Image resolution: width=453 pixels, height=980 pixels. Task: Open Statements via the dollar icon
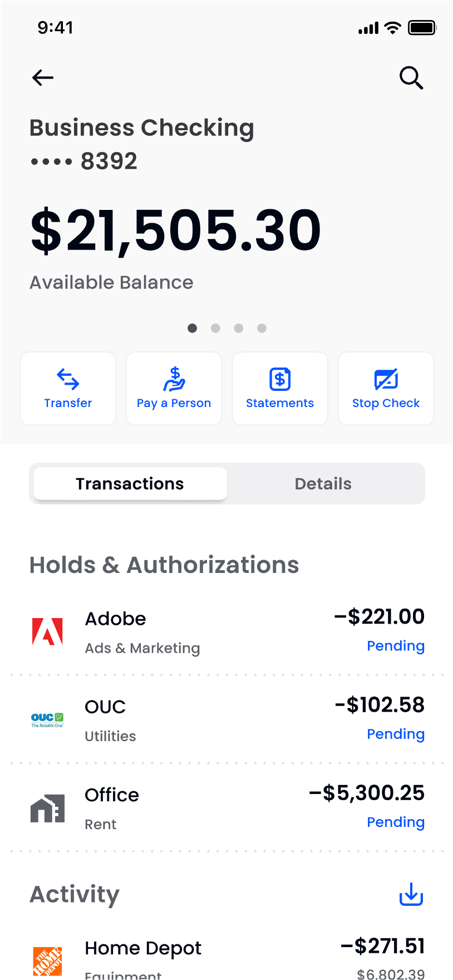(280, 379)
